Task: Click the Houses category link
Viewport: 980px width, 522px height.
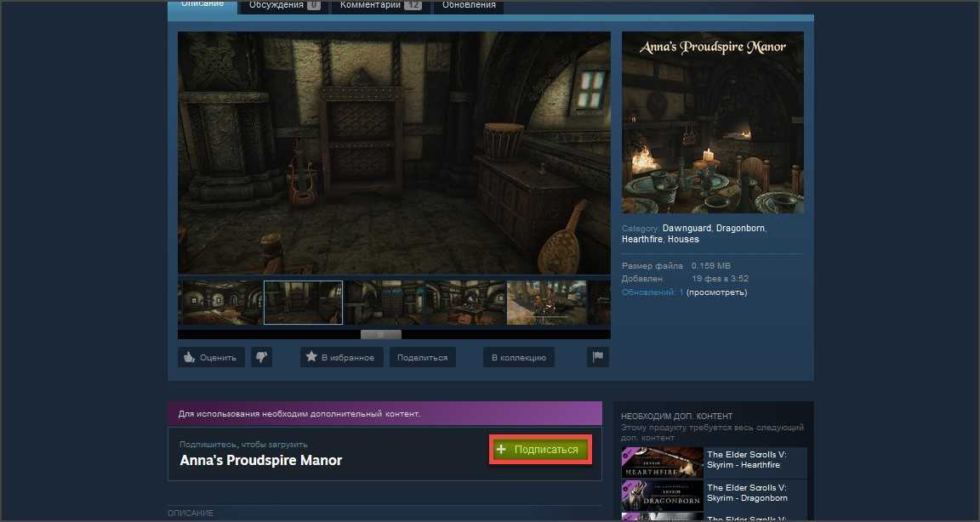Action: pyautogui.click(x=683, y=240)
